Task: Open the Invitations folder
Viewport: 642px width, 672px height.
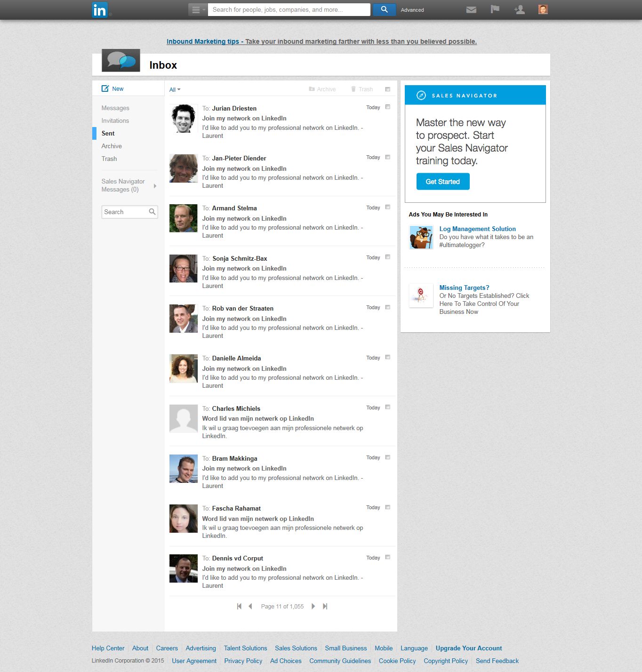Action: pos(115,121)
